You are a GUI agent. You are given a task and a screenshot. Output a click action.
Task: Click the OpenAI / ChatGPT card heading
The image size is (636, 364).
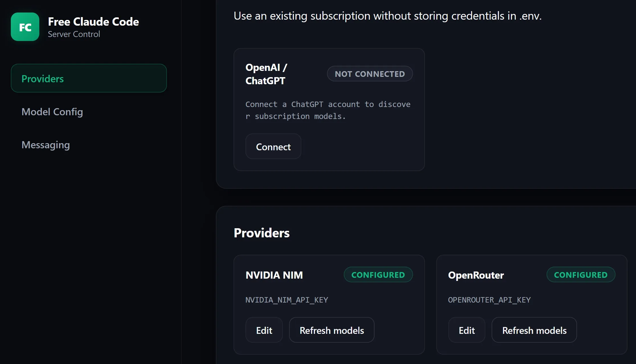266,74
